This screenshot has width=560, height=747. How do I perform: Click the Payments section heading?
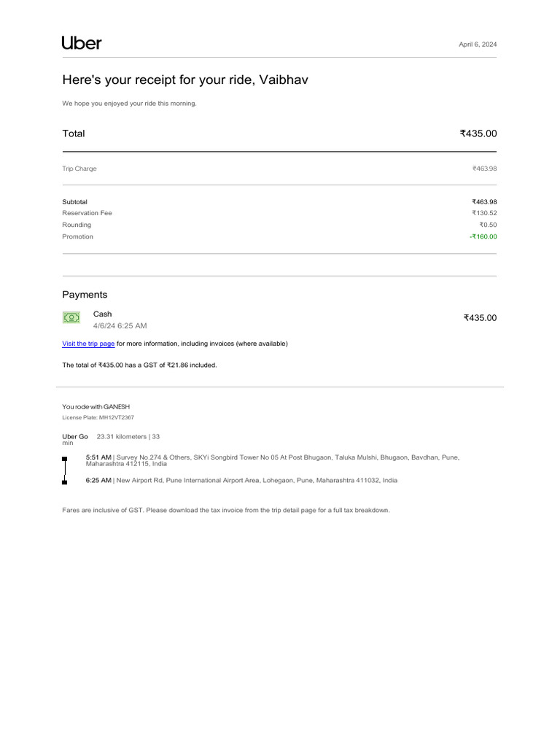tap(85, 295)
